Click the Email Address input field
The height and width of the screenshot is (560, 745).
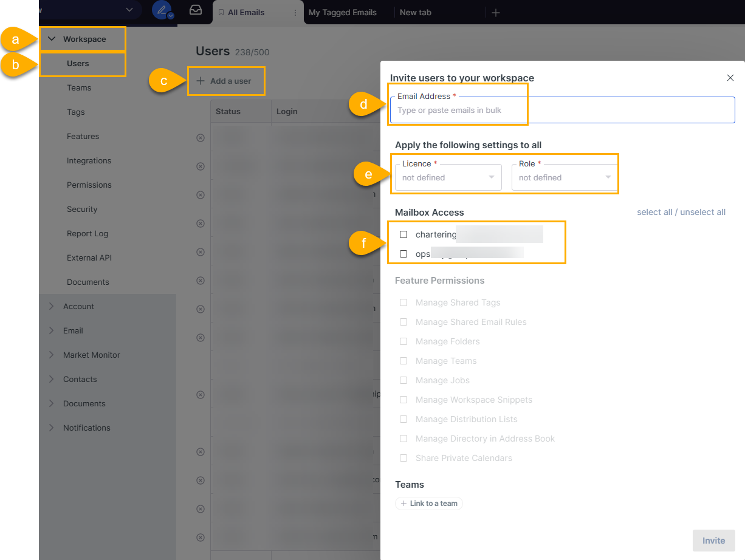(x=562, y=111)
